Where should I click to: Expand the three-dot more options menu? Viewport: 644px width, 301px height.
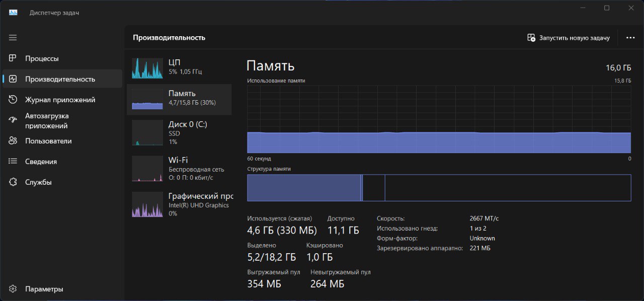click(630, 38)
